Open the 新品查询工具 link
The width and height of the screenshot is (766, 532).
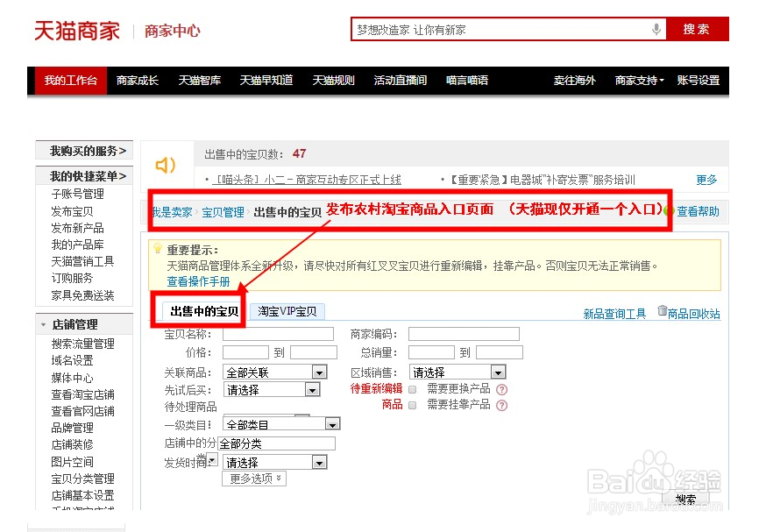(x=614, y=314)
